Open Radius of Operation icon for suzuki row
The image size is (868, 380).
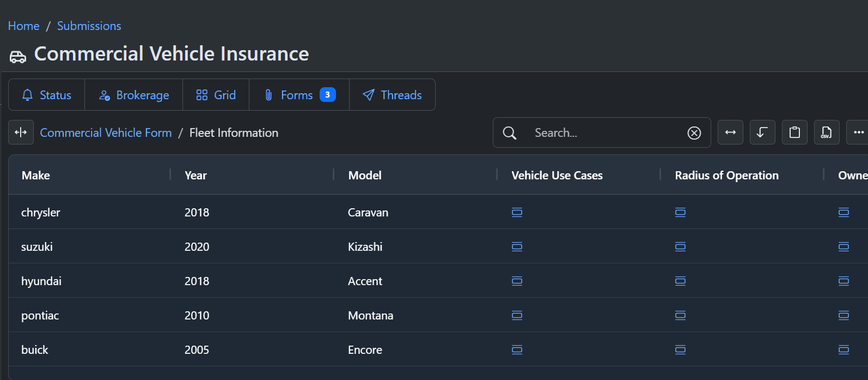[x=680, y=246]
